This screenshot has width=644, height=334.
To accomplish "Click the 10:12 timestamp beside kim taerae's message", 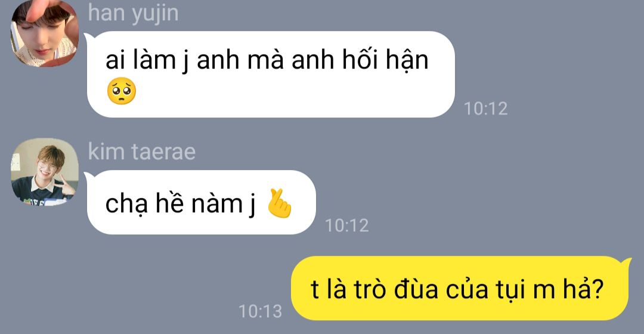I will point(346,225).
